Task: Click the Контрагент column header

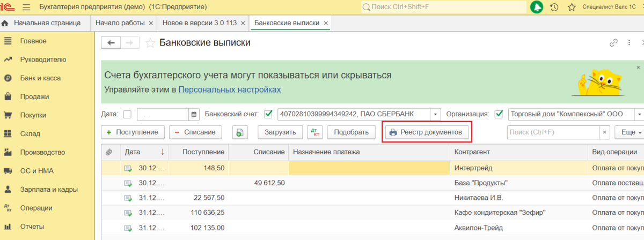Action: click(x=519, y=152)
